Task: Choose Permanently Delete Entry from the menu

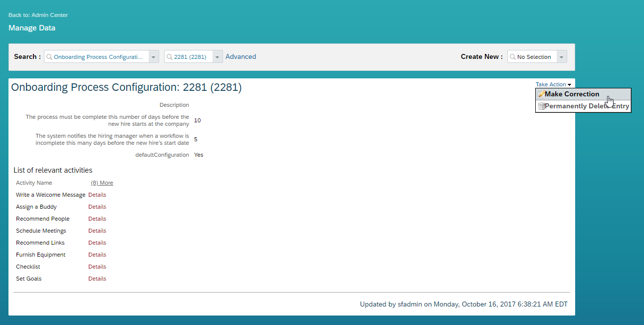Action: pos(583,106)
